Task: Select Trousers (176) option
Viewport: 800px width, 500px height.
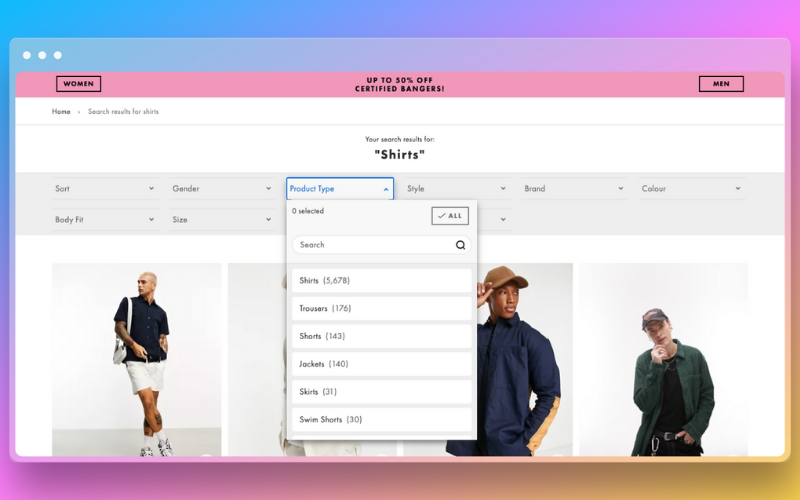Action: [382, 308]
